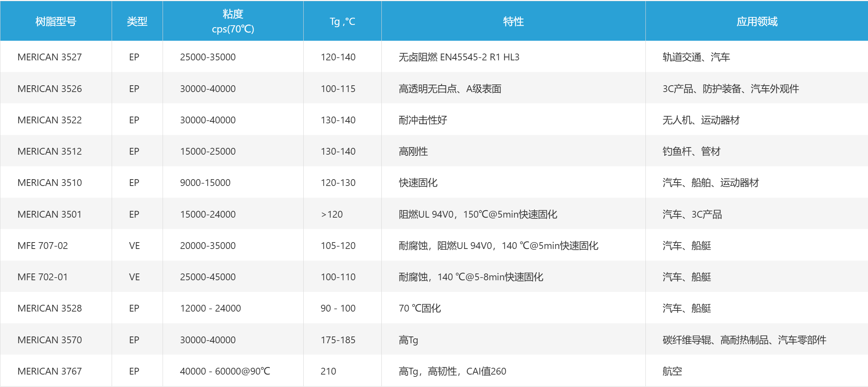Screen dimensions: 868x387
Task: Select the >120 Tg cell
Action: coord(332,214)
